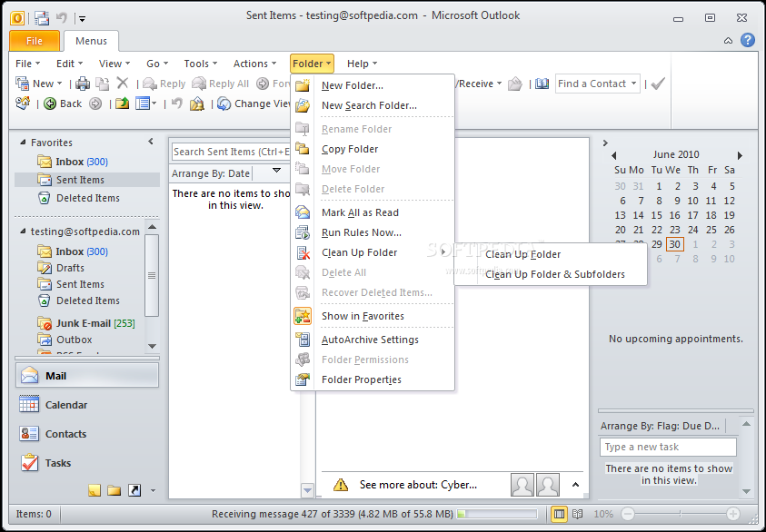Select Junk E-mail [253] folder

(95, 323)
